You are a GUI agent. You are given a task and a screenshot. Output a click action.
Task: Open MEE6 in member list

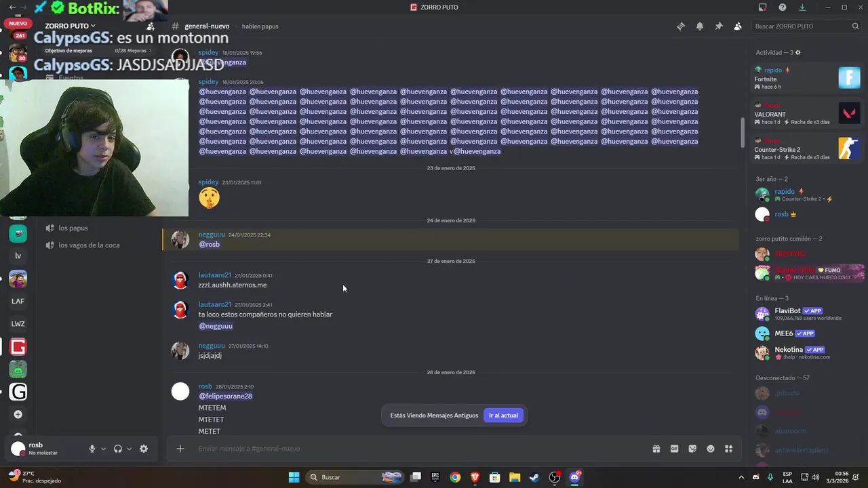click(x=808, y=333)
